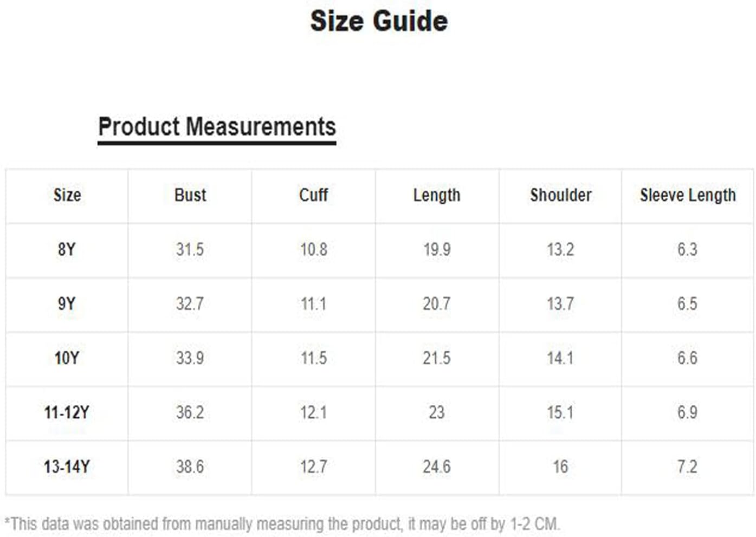Image resolution: width=756 pixels, height=537 pixels.
Task: Click the Size column header
Action: click(67, 195)
